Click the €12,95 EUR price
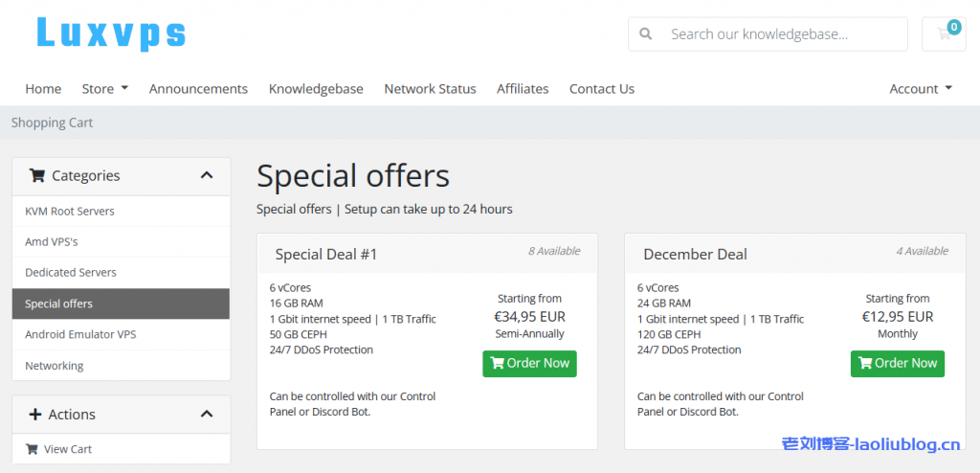Image resolution: width=980 pixels, height=473 pixels. coord(898,317)
